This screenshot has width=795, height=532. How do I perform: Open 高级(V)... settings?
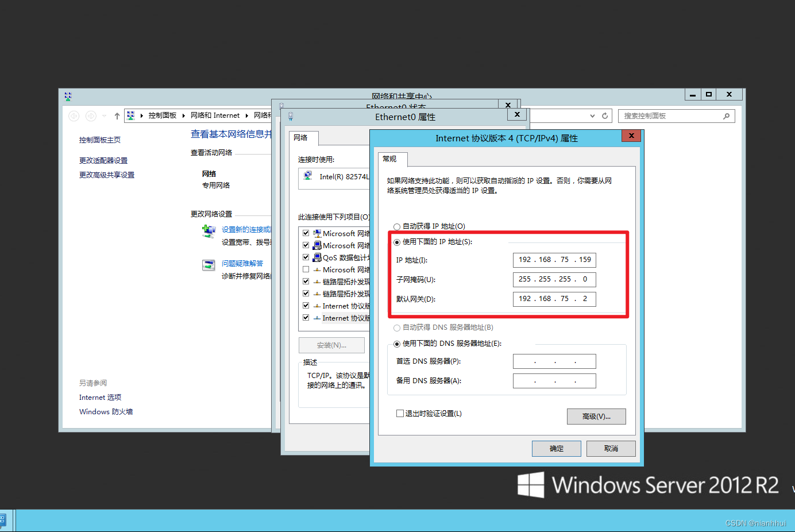[x=596, y=417]
